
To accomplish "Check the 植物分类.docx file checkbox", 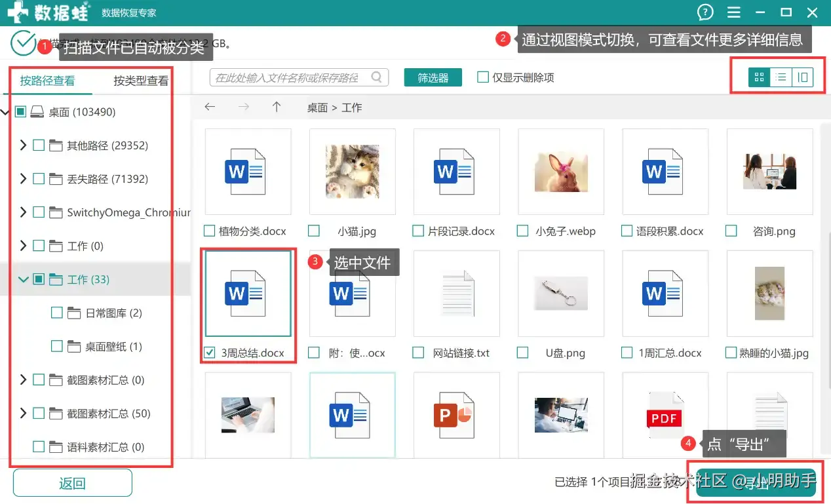I will (210, 231).
